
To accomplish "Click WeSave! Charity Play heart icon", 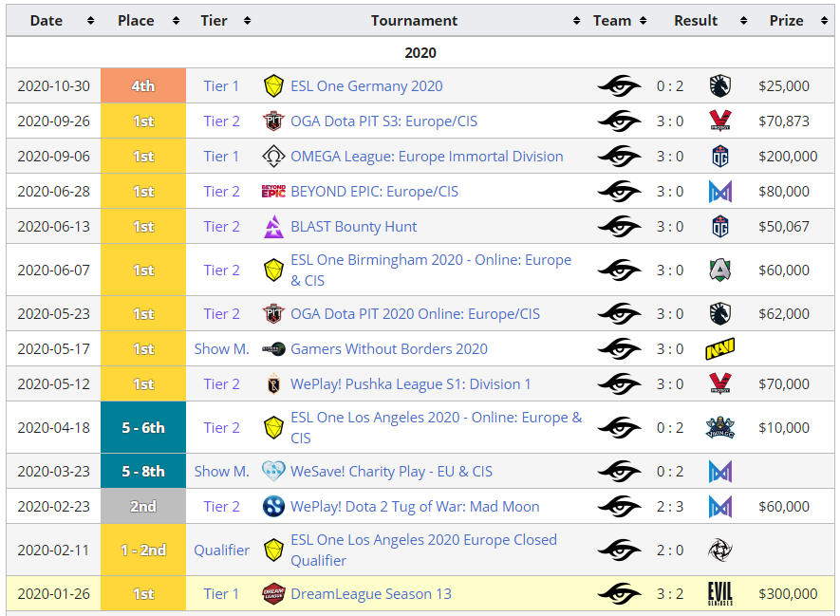I will (x=273, y=472).
